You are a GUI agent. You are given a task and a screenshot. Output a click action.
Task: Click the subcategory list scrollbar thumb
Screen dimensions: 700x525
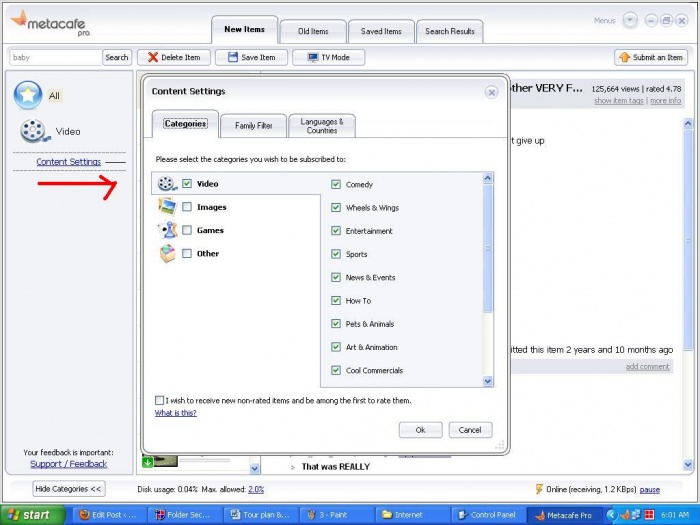[x=488, y=248]
